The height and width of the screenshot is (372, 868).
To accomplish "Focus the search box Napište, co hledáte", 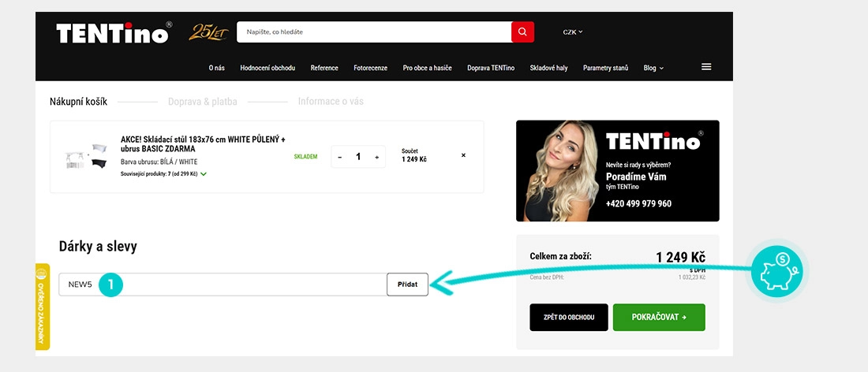I will (374, 32).
